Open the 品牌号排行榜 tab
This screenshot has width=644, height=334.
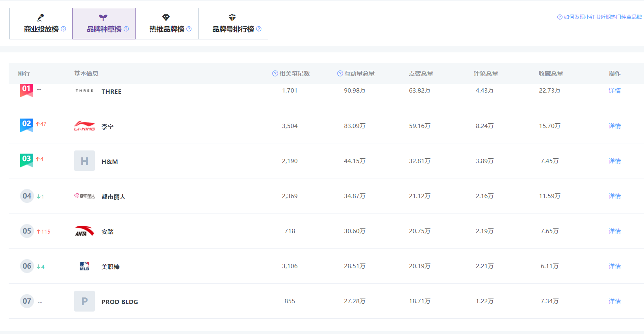[233, 24]
